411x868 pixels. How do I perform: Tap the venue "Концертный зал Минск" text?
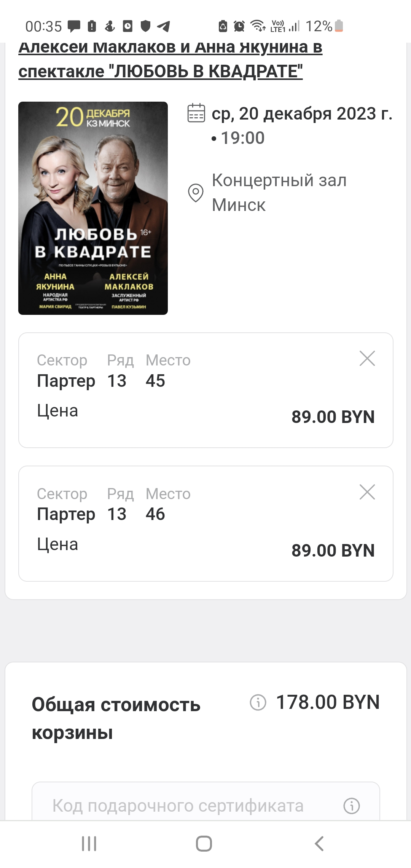coord(279,193)
